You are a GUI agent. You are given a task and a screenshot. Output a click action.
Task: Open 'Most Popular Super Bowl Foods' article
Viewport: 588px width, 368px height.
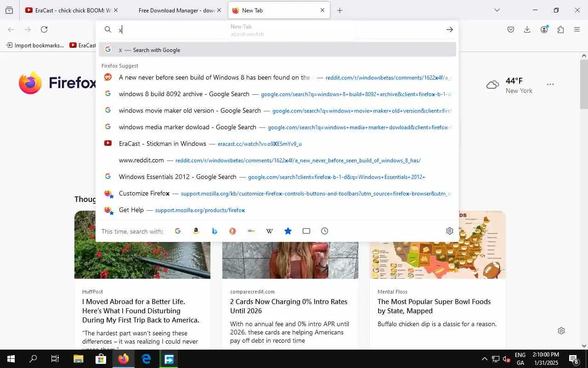pos(434,306)
